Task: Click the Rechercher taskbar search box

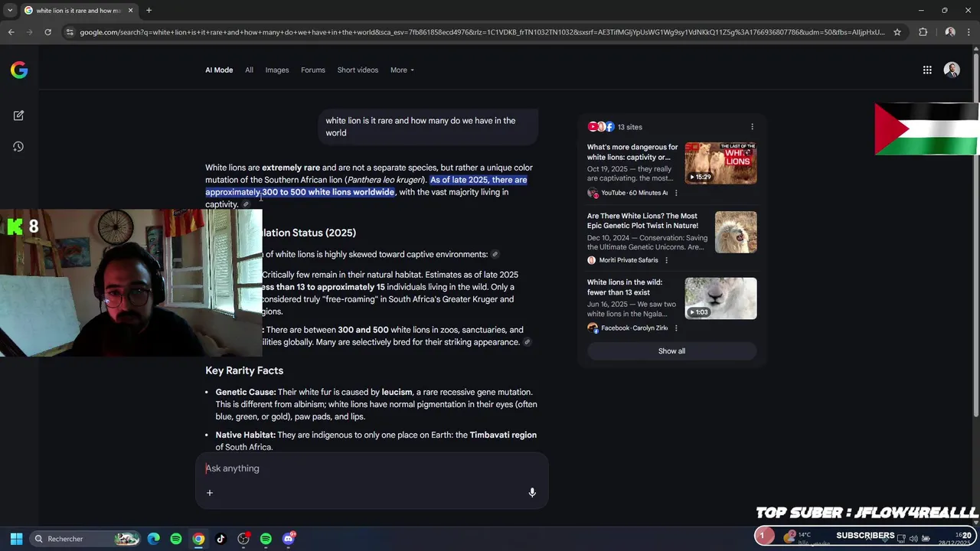Action: pyautogui.click(x=87, y=539)
